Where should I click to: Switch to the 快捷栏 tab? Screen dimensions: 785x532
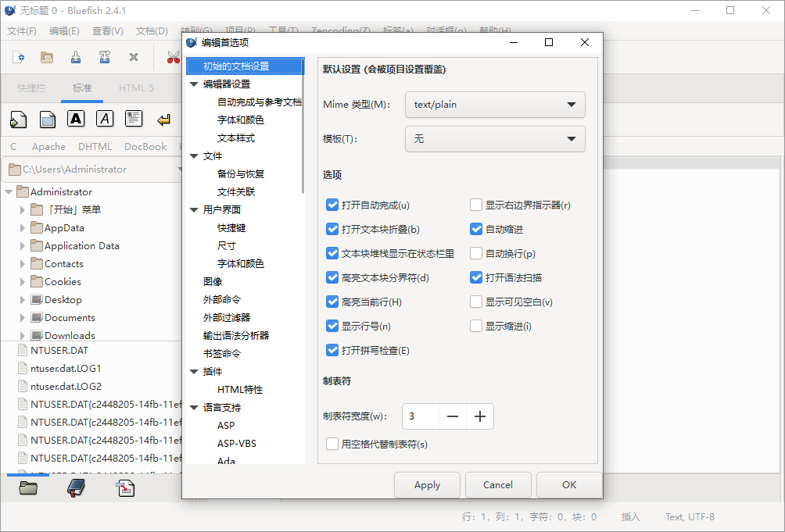[x=31, y=88]
